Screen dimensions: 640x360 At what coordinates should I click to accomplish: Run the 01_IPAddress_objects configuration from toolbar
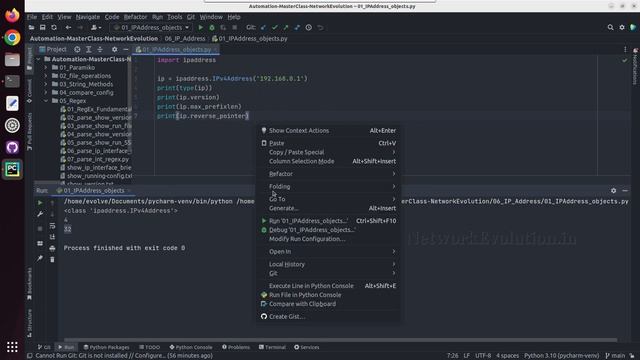tap(200, 27)
